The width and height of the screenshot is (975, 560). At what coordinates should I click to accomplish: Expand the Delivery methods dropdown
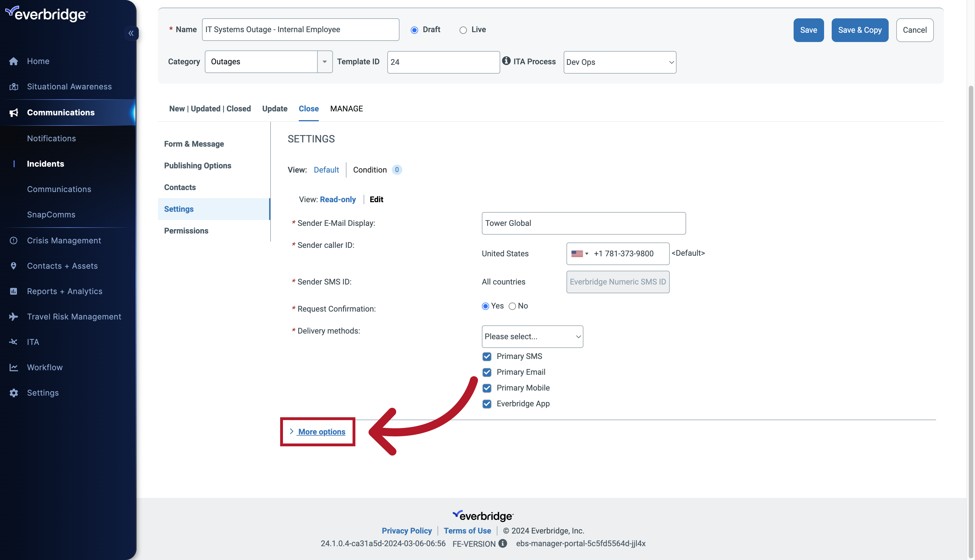[x=532, y=336]
